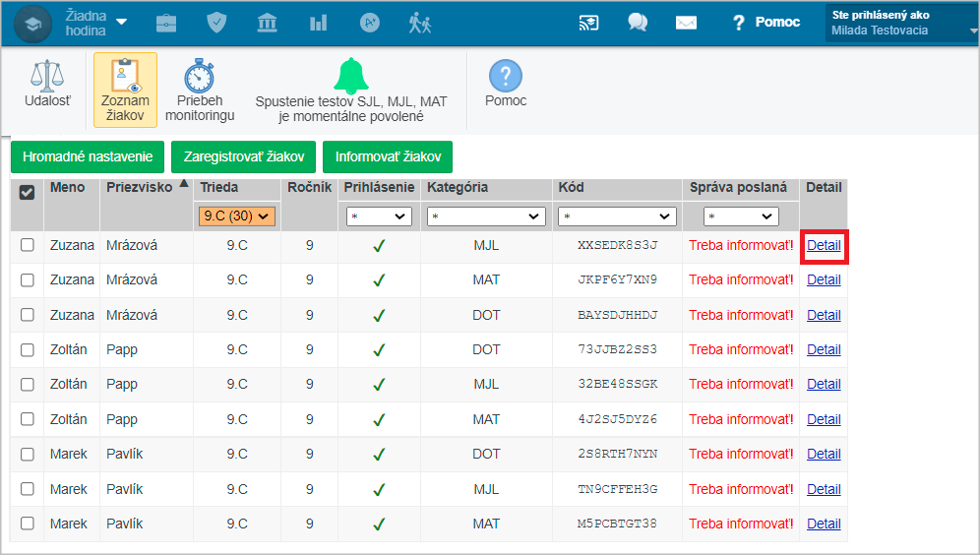
Task: Open the envelope messages icon
Action: (x=686, y=24)
